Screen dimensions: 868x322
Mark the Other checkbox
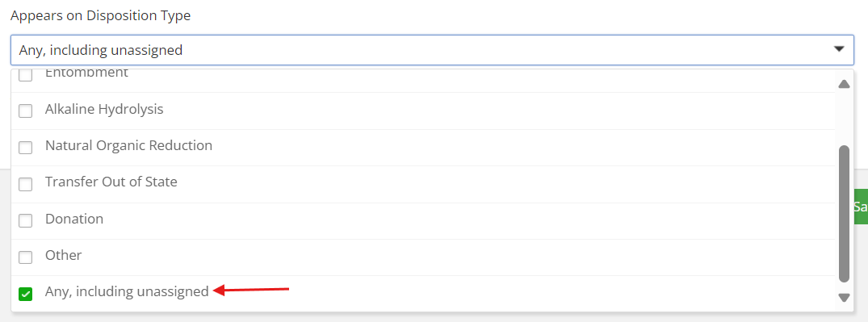click(26, 257)
